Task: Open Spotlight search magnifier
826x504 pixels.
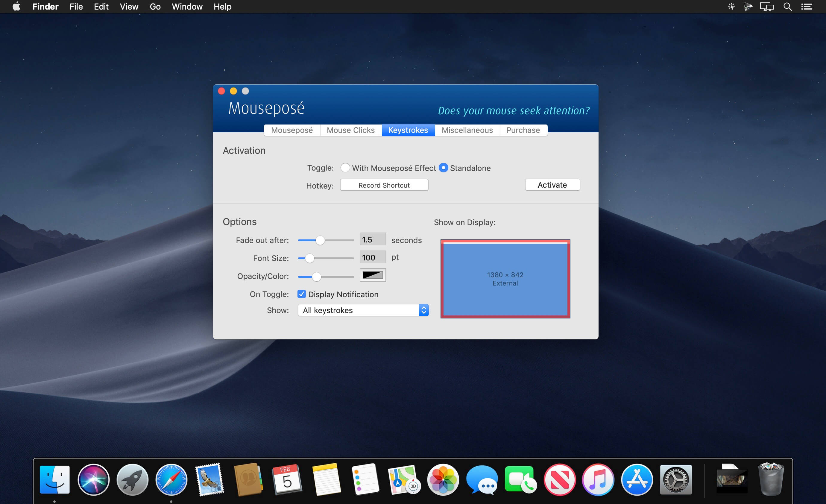Action: pos(788,6)
